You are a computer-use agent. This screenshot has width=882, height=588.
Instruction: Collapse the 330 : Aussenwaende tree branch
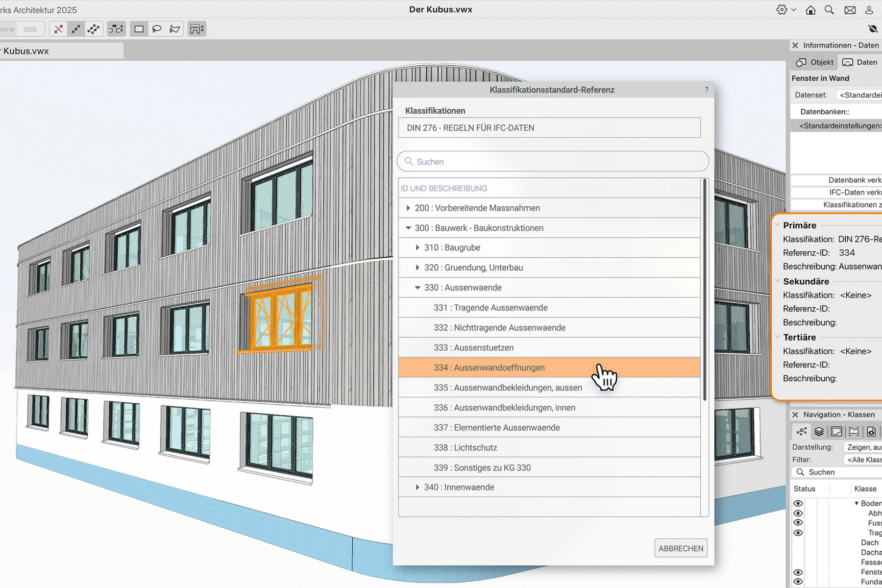click(417, 288)
